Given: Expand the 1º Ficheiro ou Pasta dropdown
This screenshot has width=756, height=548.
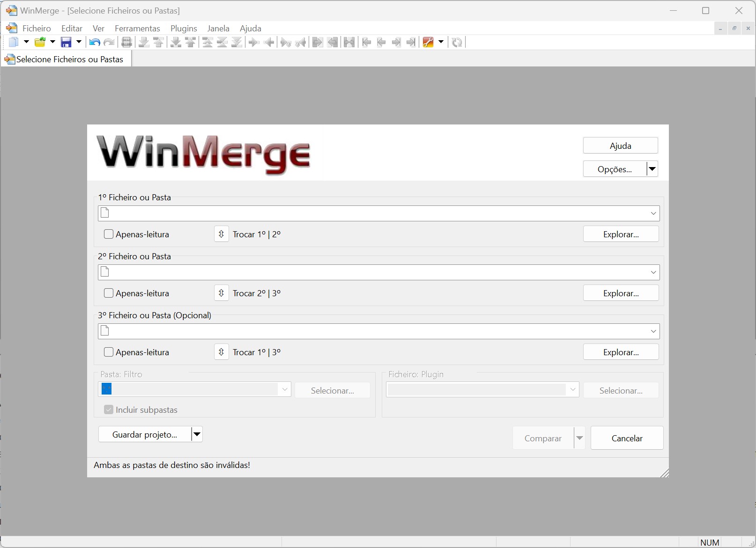Looking at the screenshot, I should [x=653, y=213].
